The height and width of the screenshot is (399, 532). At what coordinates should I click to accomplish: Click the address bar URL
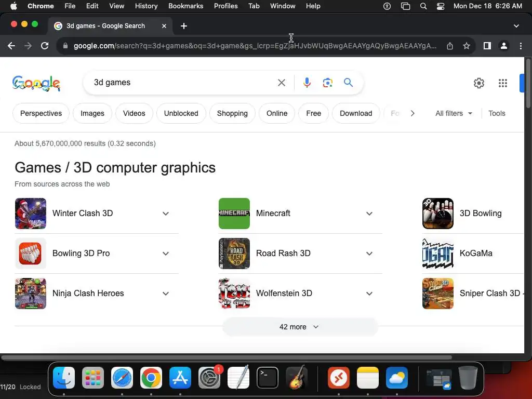[255, 46]
